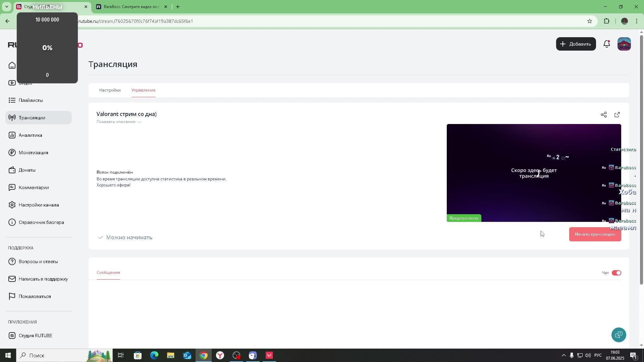Open a new browser tab
644x362 pixels.
[x=178, y=7]
